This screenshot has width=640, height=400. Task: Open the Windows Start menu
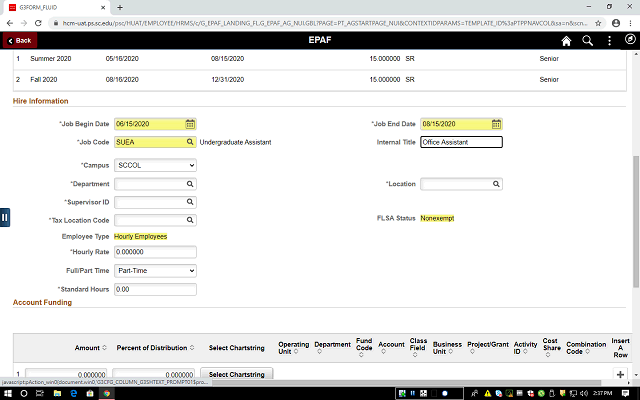[x=8, y=393]
